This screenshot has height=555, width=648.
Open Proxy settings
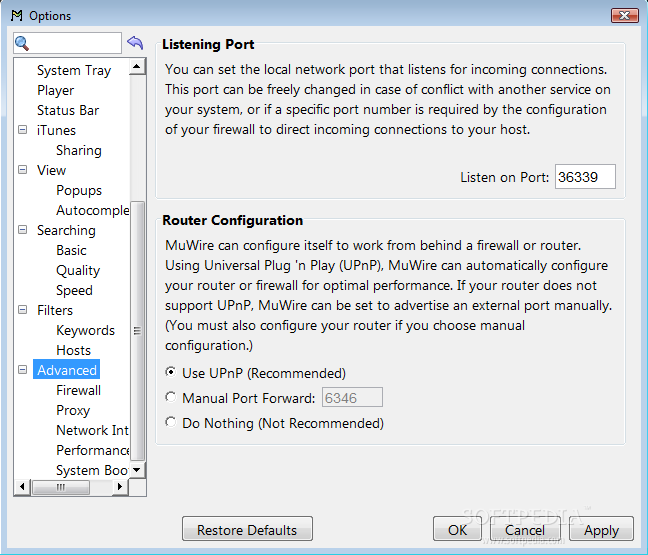pyautogui.click(x=73, y=410)
